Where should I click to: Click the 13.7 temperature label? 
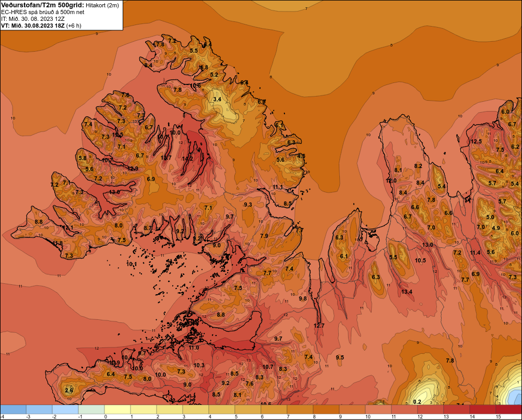pyautogui.click(x=166, y=158)
